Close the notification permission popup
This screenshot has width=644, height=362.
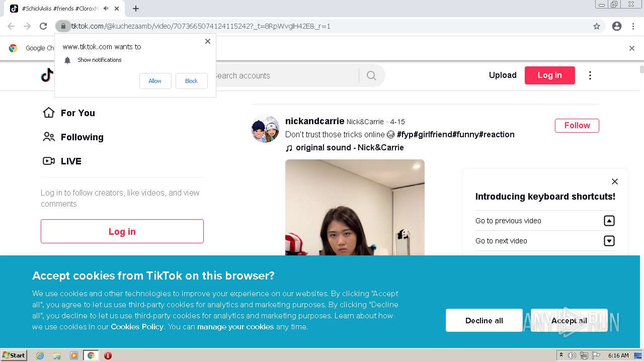coord(208,41)
